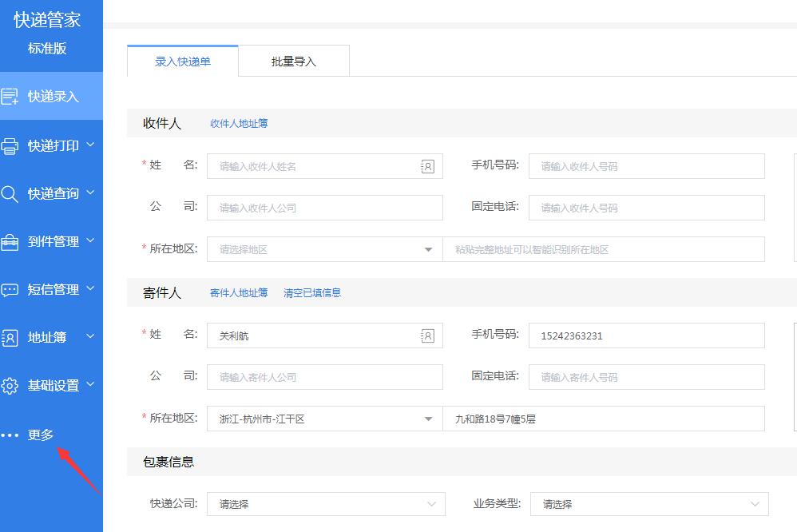The height and width of the screenshot is (532, 797).
Task: Open the 寄件人地址簿 link
Action: pos(239,293)
